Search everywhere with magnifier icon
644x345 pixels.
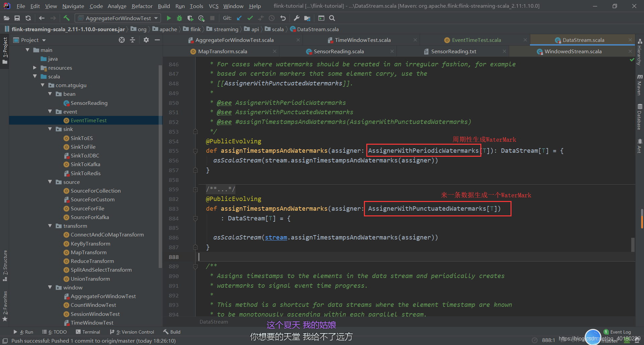coord(332,18)
